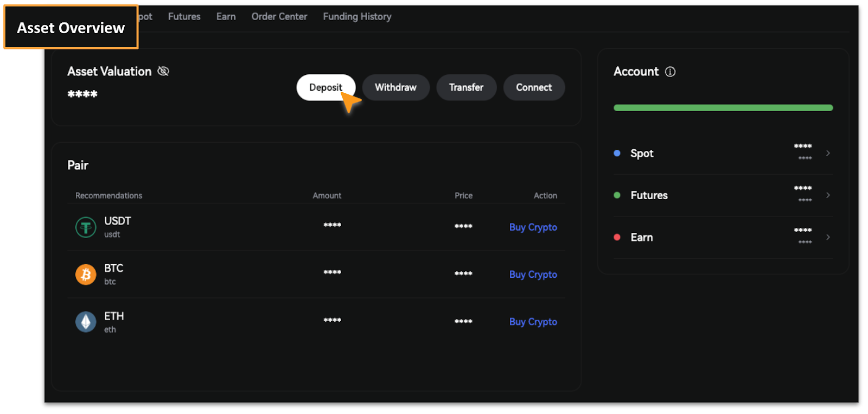Click the hidden ETH amount value

tap(332, 320)
